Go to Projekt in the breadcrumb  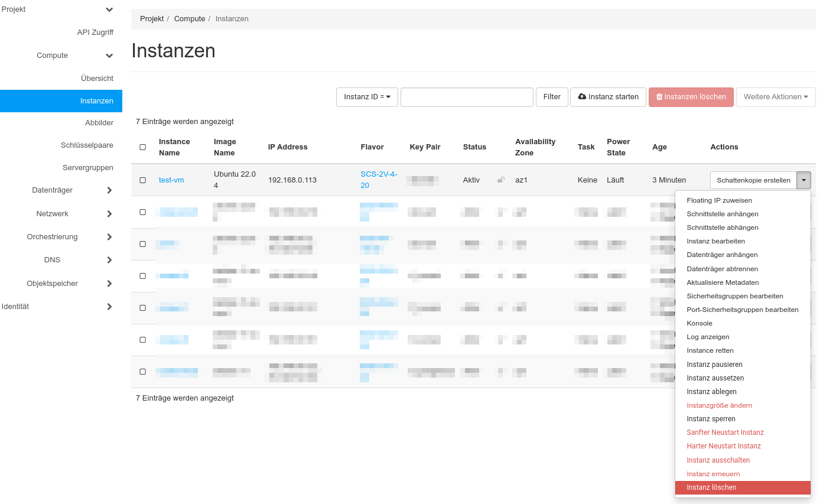[x=152, y=19]
